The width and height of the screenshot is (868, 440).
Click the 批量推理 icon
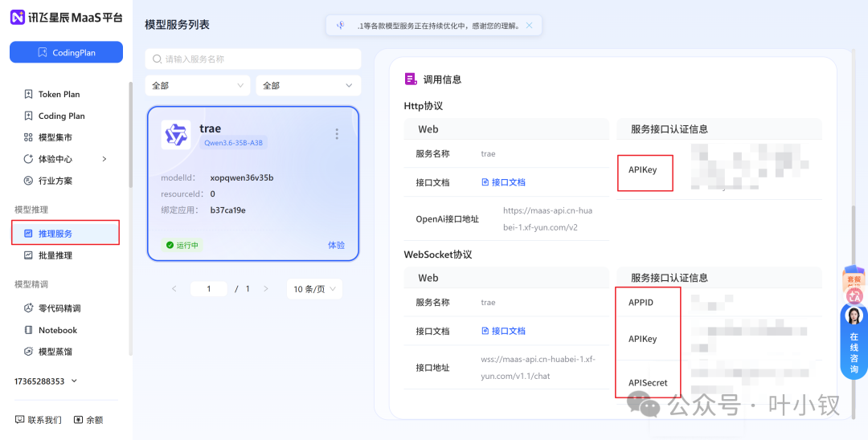coord(28,255)
